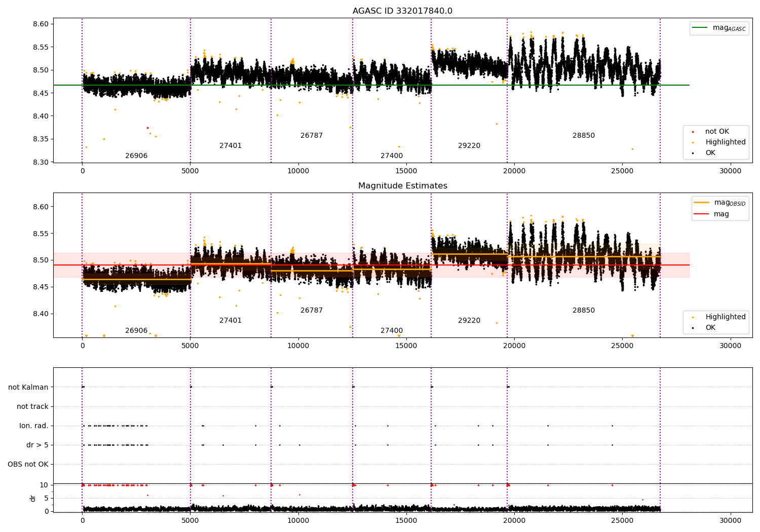Click the "Ion. rad." axis label

34,426
